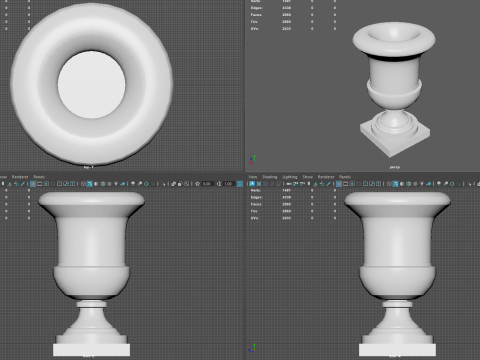The image size is (480, 360).
Task: Open Shading menu of lower-right viewport
Action: (x=270, y=177)
